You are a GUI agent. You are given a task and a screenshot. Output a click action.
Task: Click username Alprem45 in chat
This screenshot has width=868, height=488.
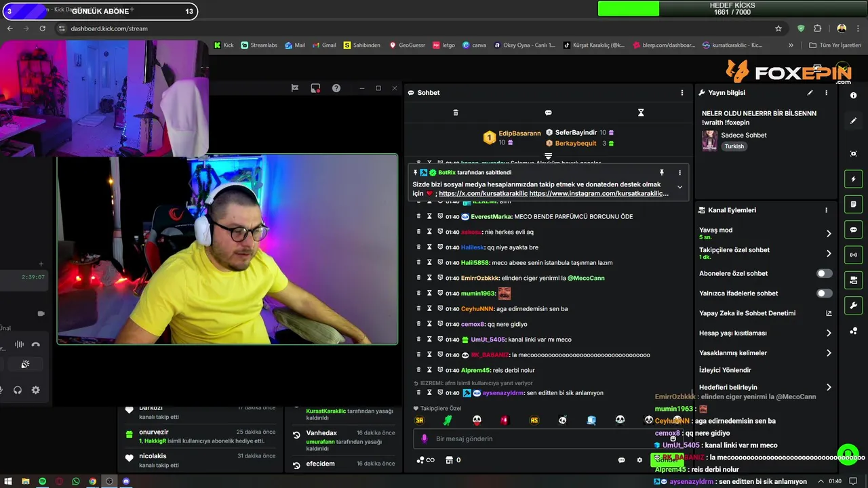475,370
